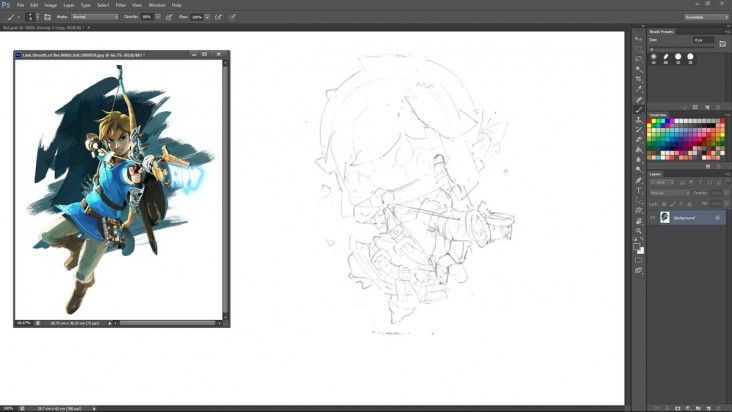Open the brush Mode dropdown set to Normal

click(x=95, y=17)
